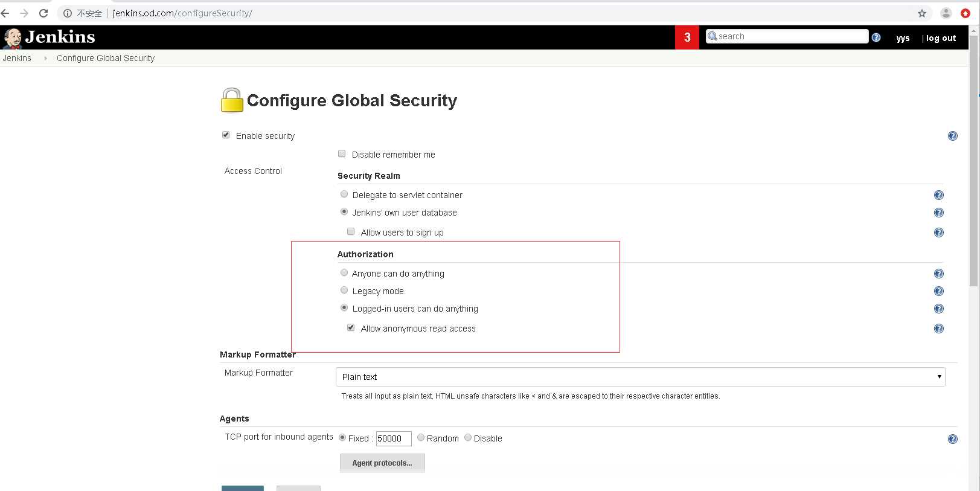Image resolution: width=980 pixels, height=491 pixels.
Task: Open the yys user link
Action: 903,38
